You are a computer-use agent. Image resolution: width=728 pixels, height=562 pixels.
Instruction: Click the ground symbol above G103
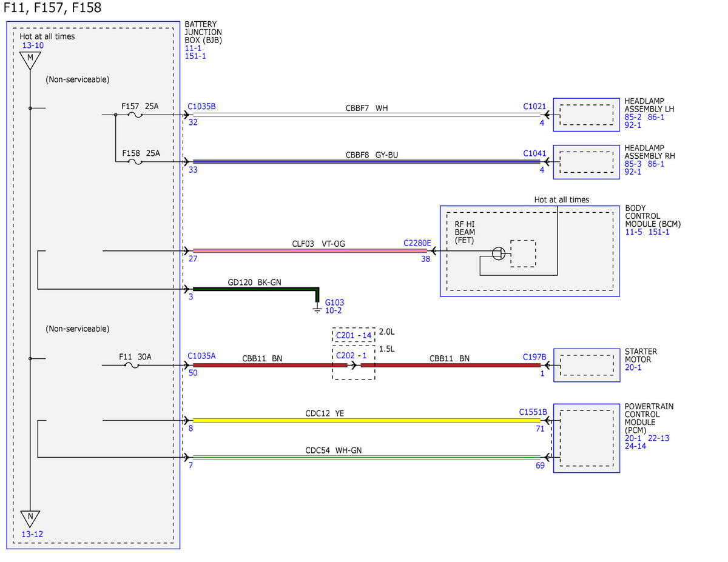coord(317,309)
